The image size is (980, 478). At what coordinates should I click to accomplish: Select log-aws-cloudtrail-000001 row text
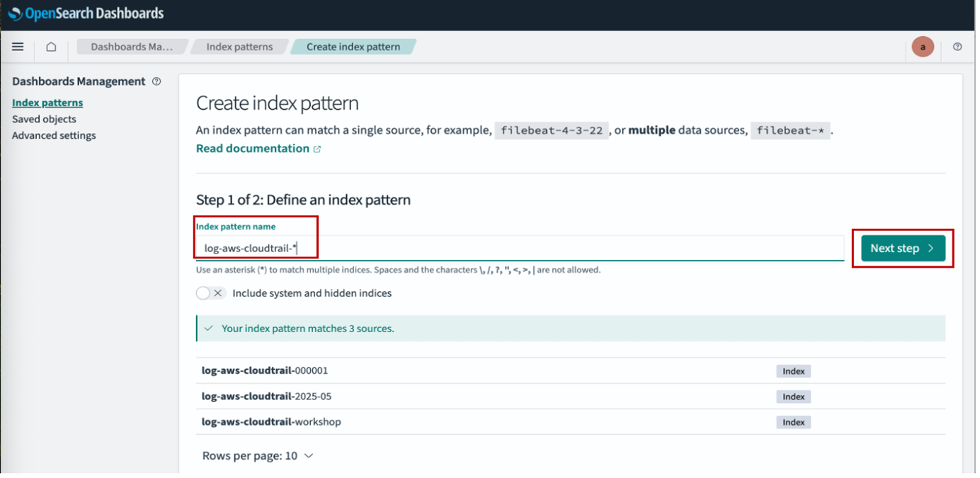pyautogui.click(x=265, y=370)
